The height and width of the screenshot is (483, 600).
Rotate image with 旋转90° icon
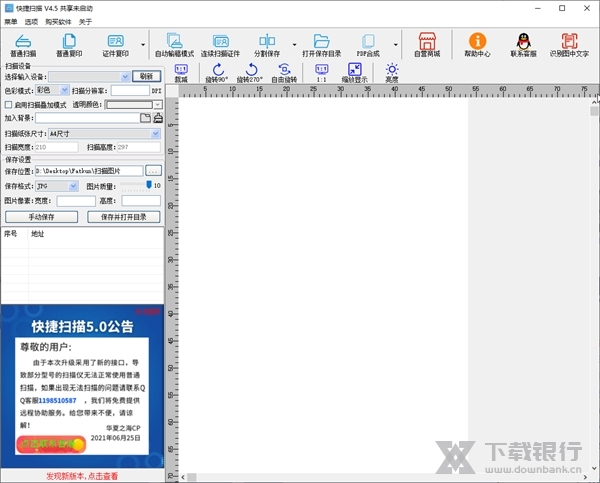tap(217, 71)
